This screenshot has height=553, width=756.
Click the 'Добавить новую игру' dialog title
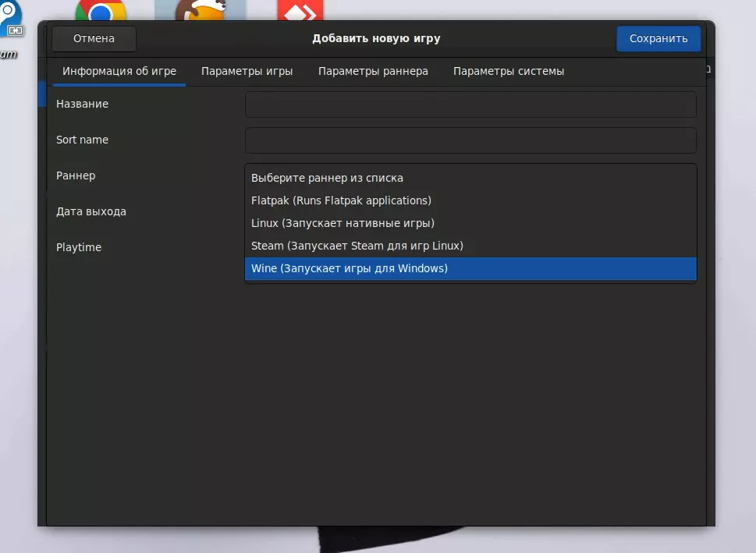click(376, 38)
